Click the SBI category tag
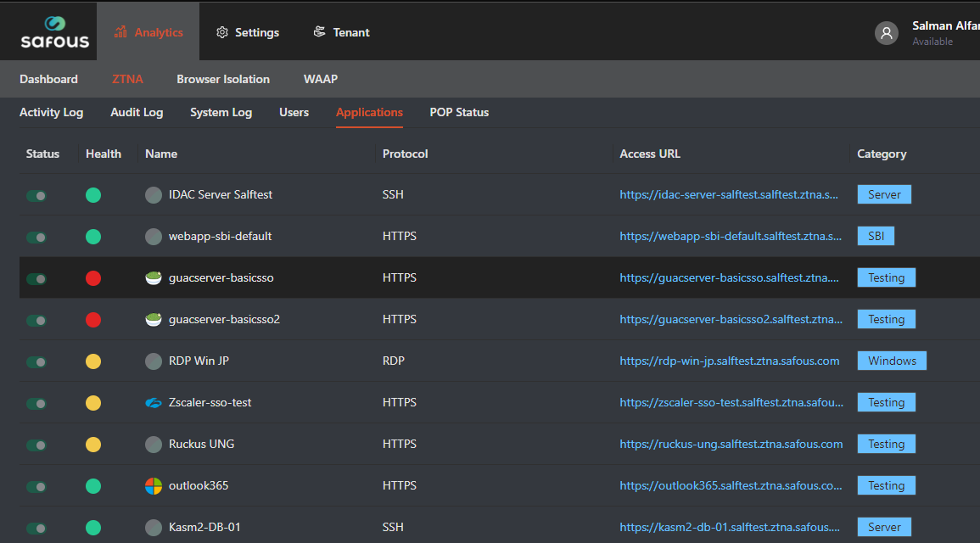 pyautogui.click(x=876, y=236)
